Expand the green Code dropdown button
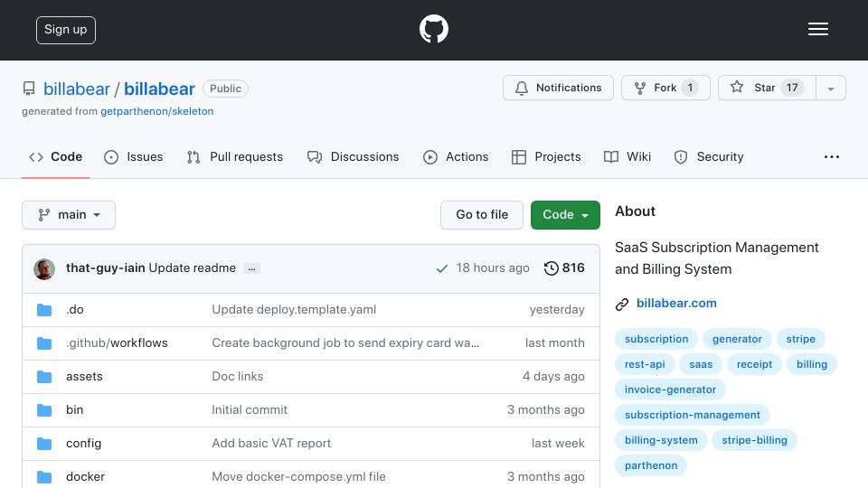 (565, 215)
